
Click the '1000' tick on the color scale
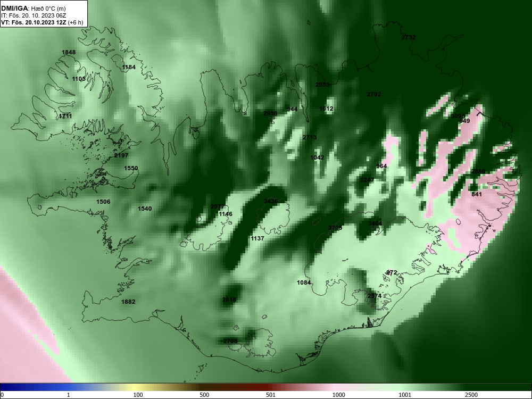point(339,395)
